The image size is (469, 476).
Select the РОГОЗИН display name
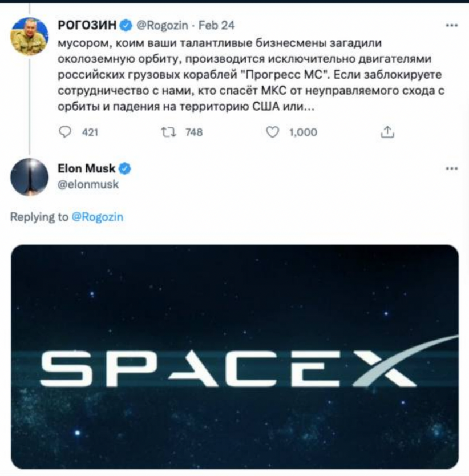87,25
